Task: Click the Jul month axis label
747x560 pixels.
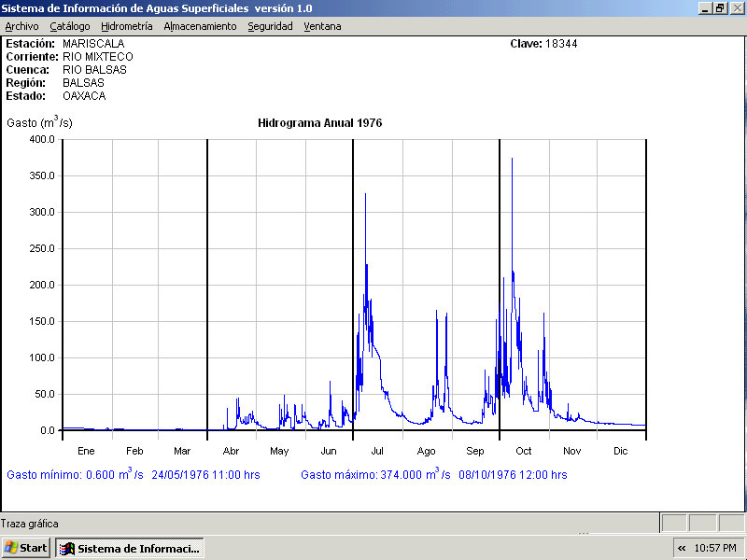Action: [377, 451]
